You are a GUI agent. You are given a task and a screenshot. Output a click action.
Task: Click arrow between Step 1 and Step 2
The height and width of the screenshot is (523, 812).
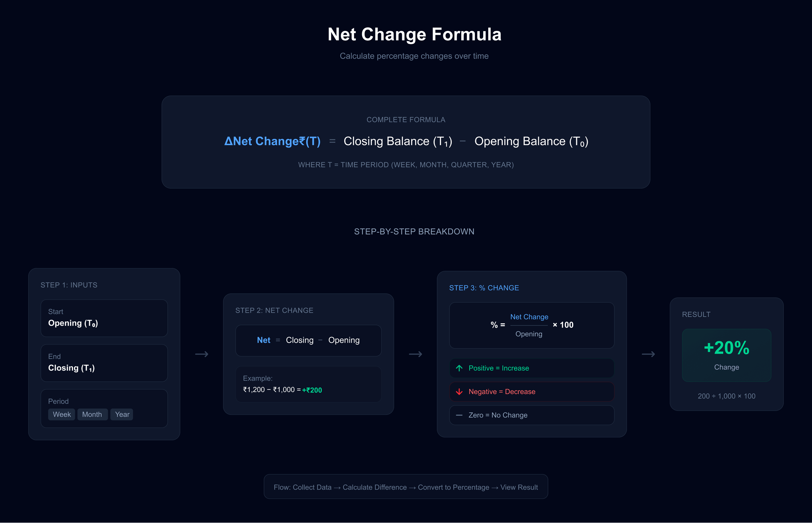(x=201, y=354)
